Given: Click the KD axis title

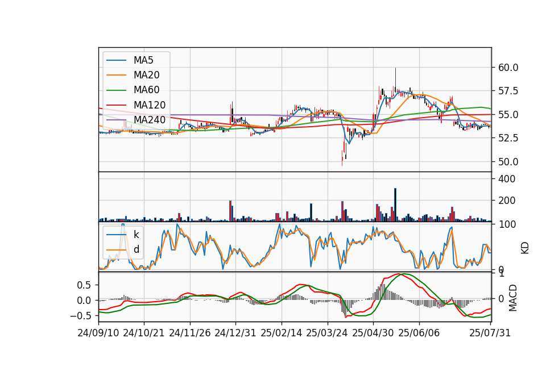Looking at the screenshot, I should pyautogui.click(x=525, y=248).
